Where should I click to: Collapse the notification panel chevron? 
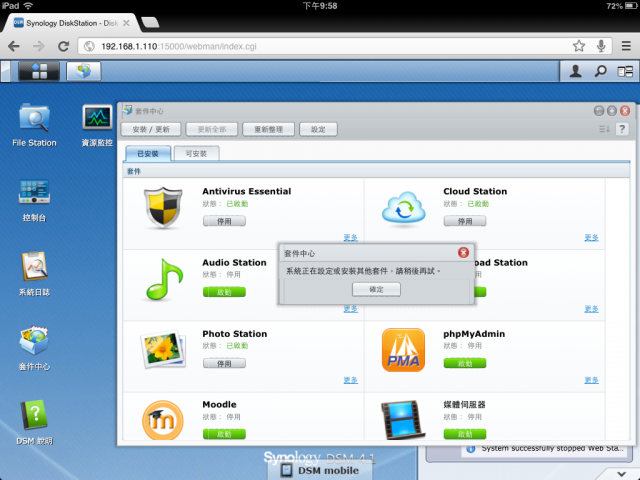coord(622,473)
